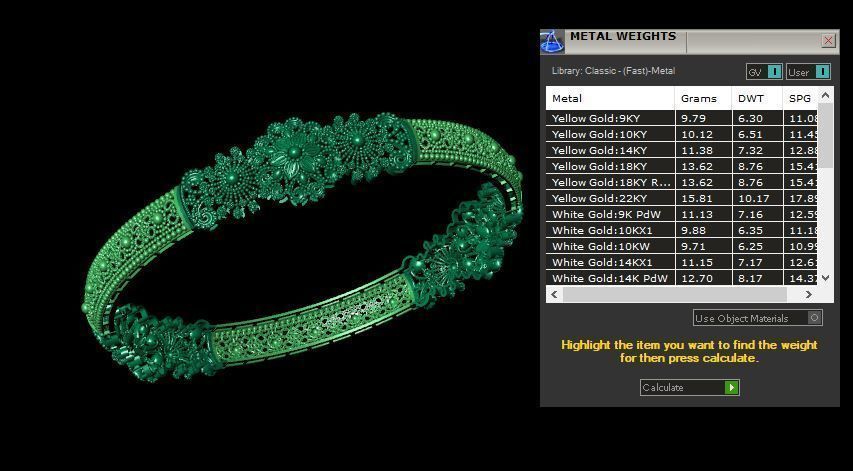Click the 6.35 DWT cell
This screenshot has height=471, width=853.
(x=758, y=231)
